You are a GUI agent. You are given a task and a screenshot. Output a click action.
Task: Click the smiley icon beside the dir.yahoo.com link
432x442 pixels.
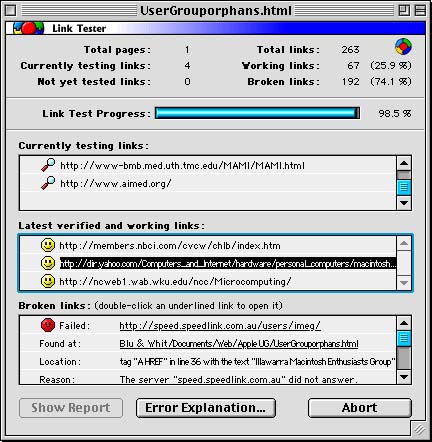click(x=48, y=263)
